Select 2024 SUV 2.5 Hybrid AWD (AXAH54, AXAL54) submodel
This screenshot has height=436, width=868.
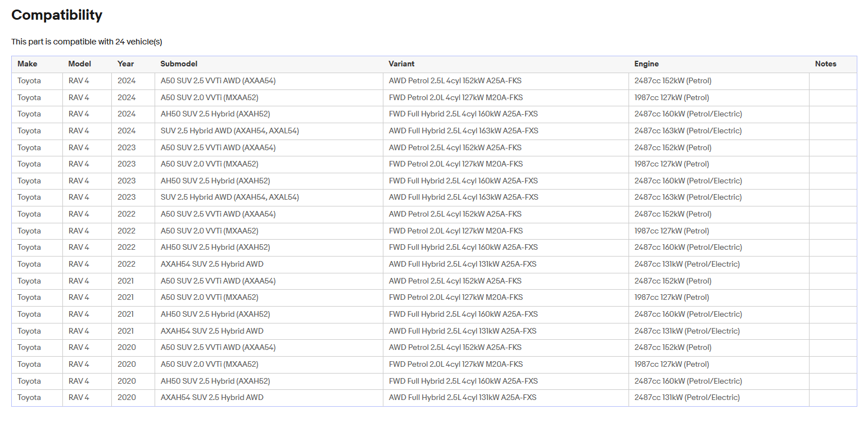tap(269, 131)
